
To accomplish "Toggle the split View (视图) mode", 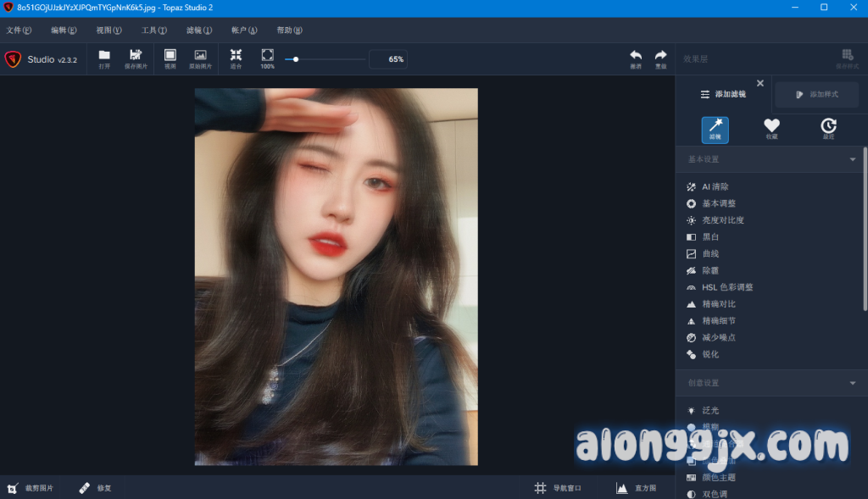I will point(170,58).
